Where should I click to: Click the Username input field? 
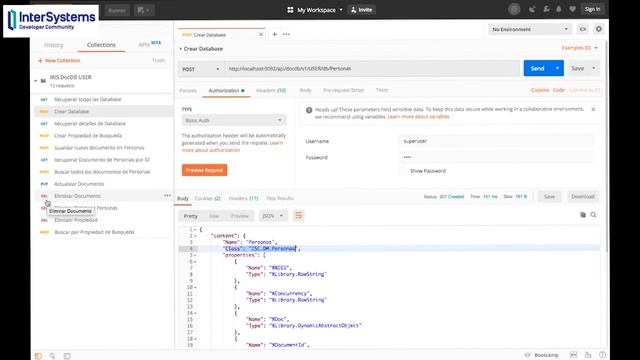coord(497,141)
